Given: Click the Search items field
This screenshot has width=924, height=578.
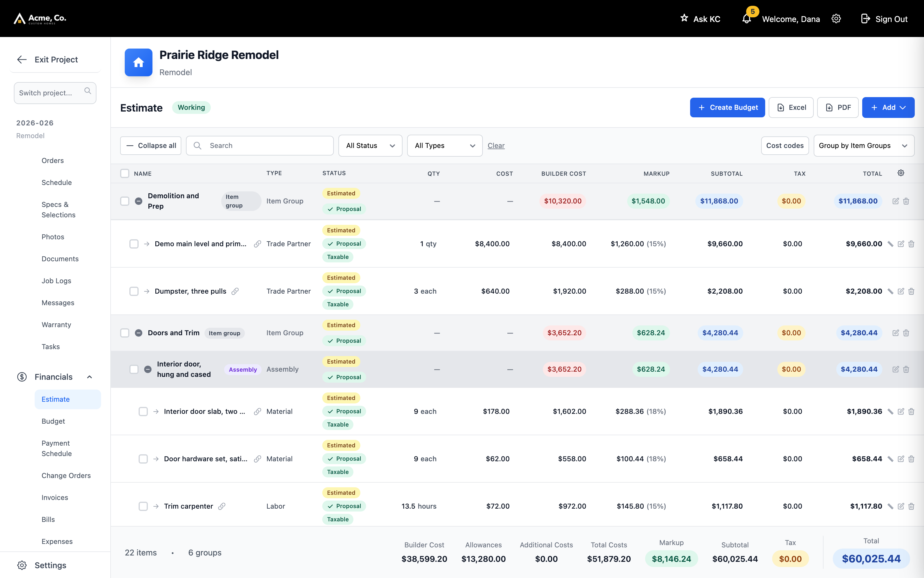Looking at the screenshot, I should (x=260, y=146).
